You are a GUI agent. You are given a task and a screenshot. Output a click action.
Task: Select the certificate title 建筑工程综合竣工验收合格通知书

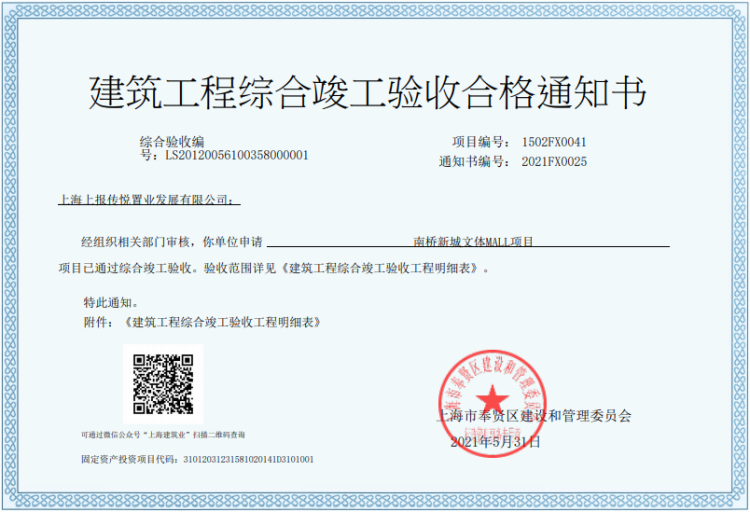[x=368, y=92]
